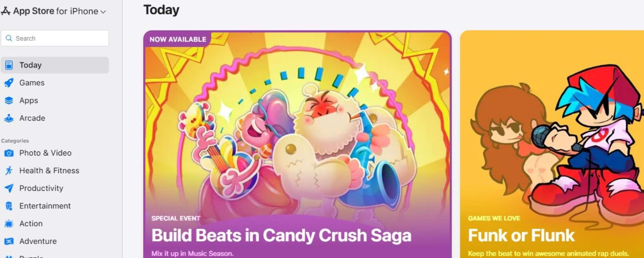Viewport: 644px width, 258px height.
Task: Click the Photo & Video camera icon
Action: pyautogui.click(x=9, y=153)
